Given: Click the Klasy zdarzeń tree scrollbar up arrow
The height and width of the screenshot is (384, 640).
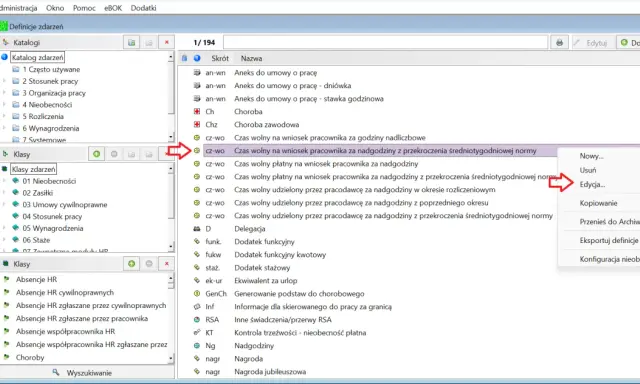Looking at the screenshot, I should [171, 169].
